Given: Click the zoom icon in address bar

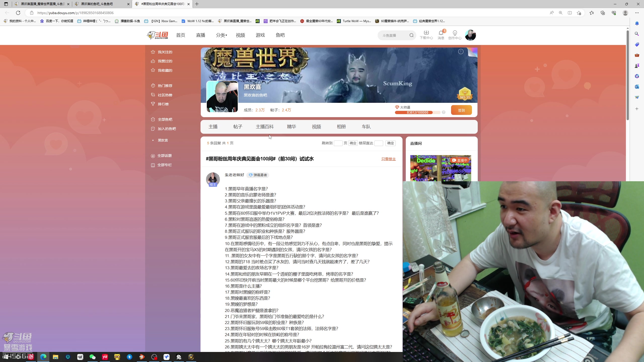Looking at the screenshot, I should pos(561,13).
